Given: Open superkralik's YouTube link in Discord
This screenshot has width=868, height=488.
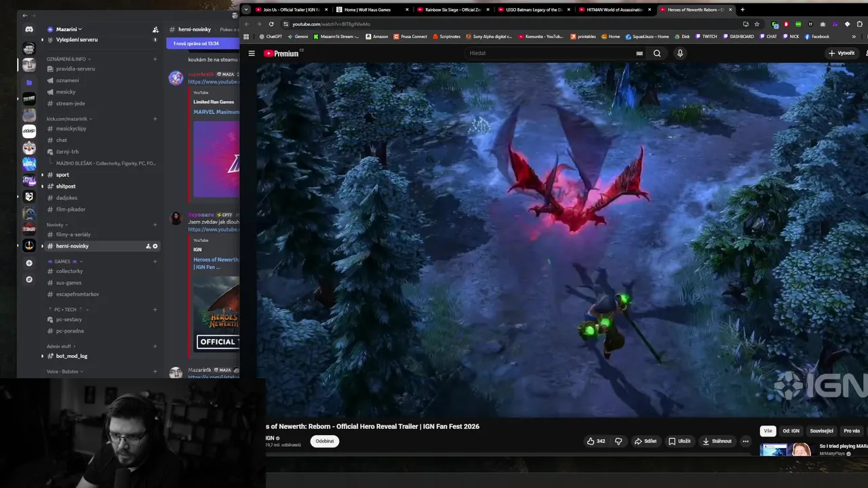Looking at the screenshot, I should click(213, 82).
